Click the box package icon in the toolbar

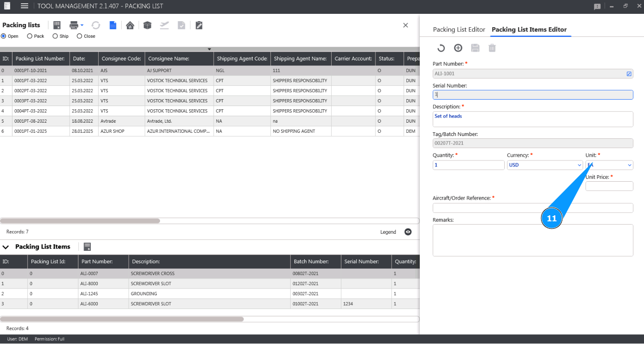[147, 25]
